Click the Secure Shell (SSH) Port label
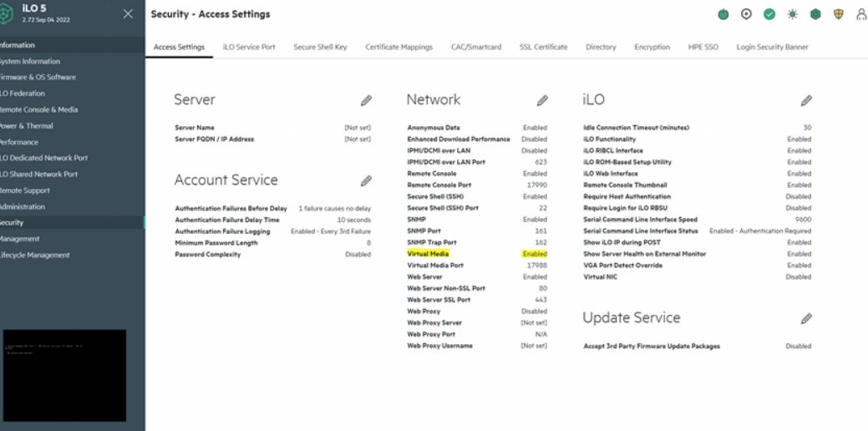The image size is (868, 431). 443,208
